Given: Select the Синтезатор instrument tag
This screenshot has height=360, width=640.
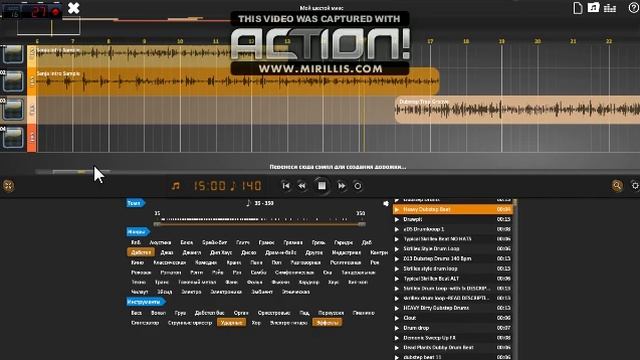Looking at the screenshot, I should 145,323.
